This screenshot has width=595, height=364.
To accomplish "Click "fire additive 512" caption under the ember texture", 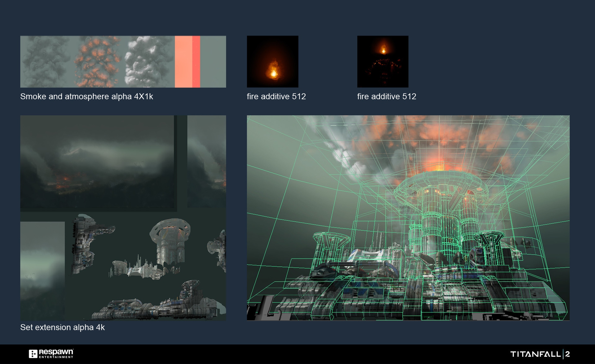I will 386,97.
